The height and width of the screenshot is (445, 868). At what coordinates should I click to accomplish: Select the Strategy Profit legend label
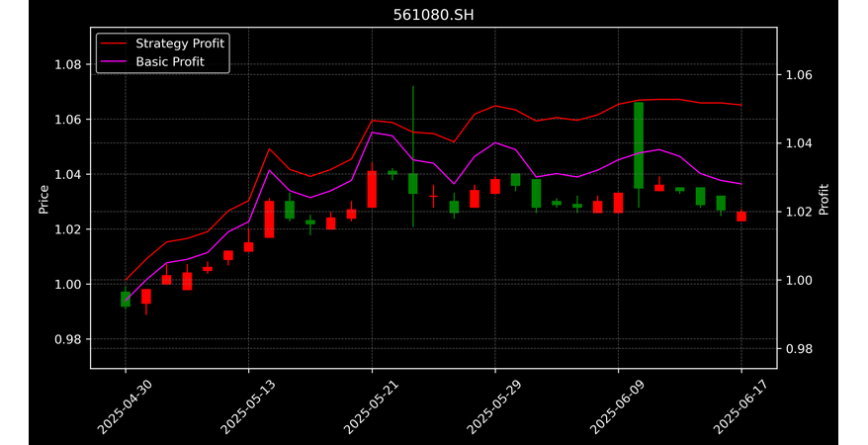click(180, 44)
